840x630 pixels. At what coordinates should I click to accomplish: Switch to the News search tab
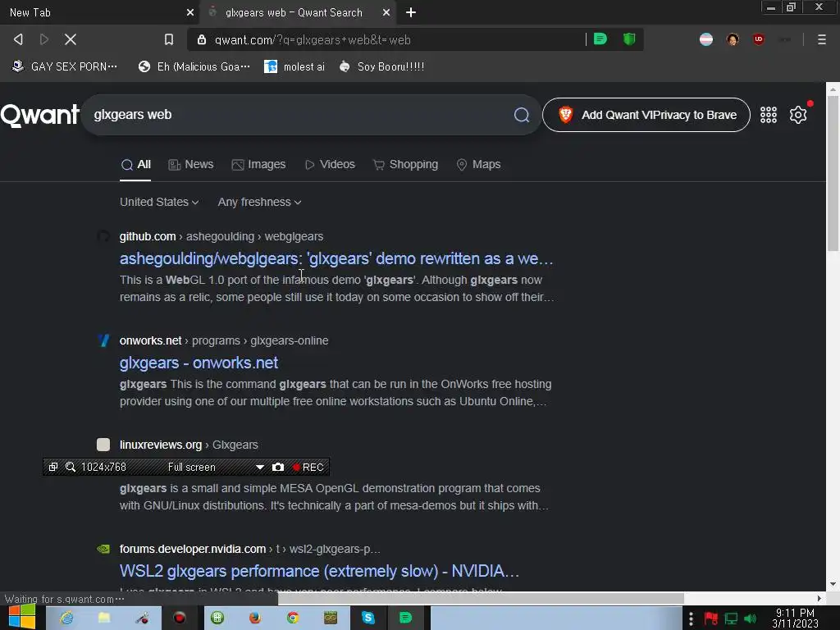190,164
